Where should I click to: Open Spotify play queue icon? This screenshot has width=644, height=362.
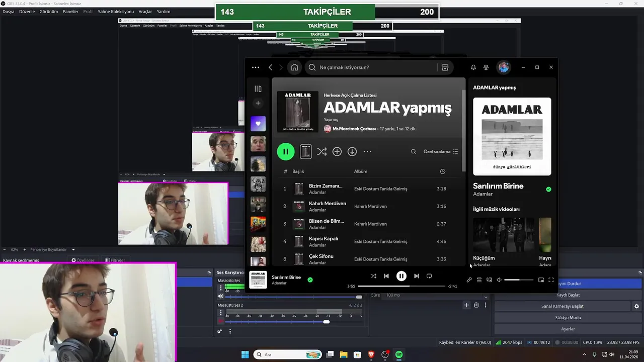coord(479,280)
